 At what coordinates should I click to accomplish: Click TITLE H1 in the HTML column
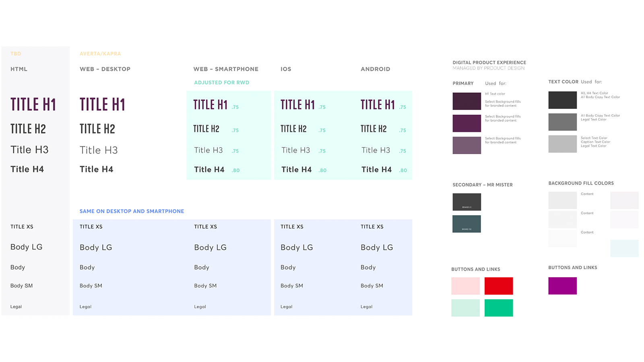click(x=33, y=105)
